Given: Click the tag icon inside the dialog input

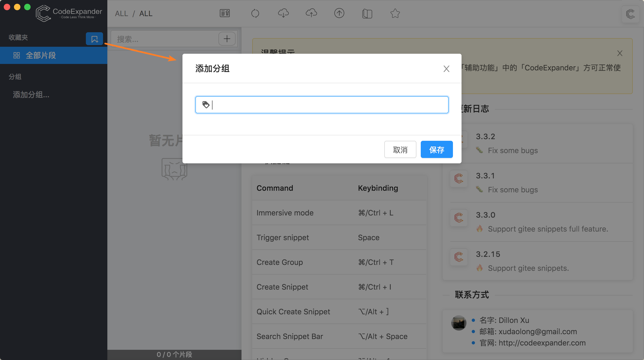Looking at the screenshot, I should pyautogui.click(x=206, y=105).
